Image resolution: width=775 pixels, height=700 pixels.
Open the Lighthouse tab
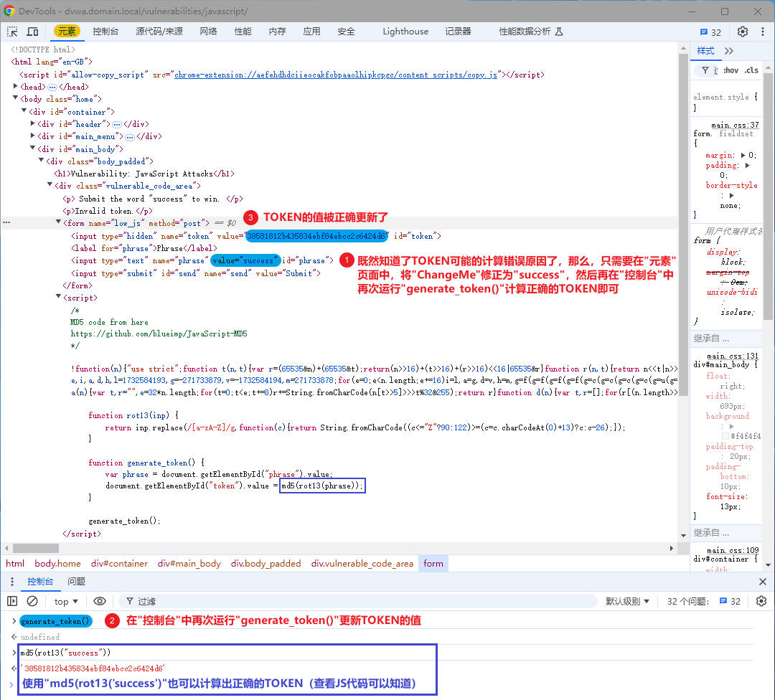point(405,32)
